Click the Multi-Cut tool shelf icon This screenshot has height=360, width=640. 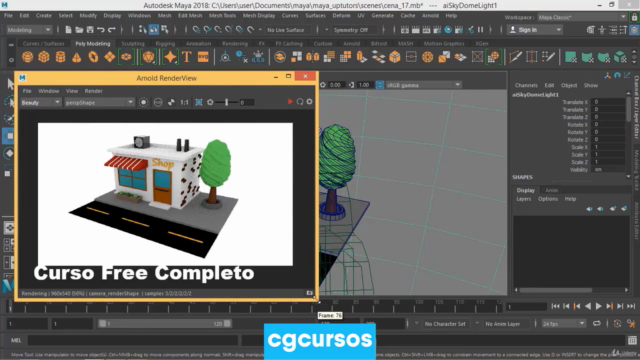click(x=516, y=57)
